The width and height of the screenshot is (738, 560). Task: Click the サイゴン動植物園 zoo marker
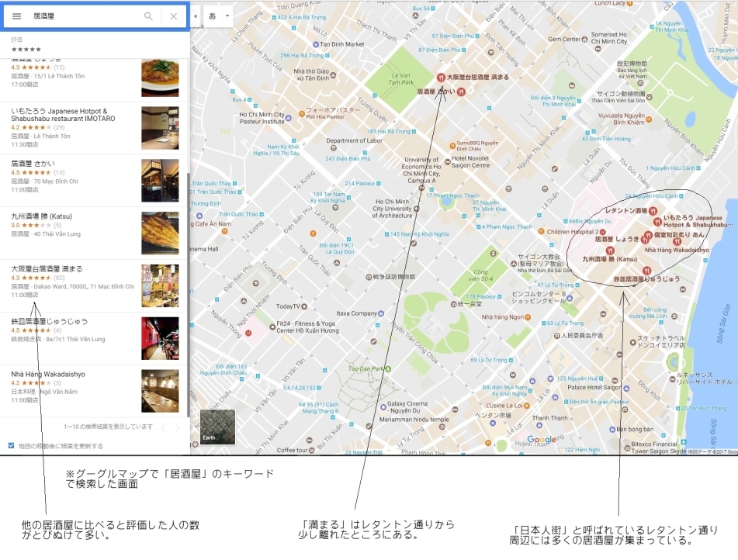click(x=649, y=98)
